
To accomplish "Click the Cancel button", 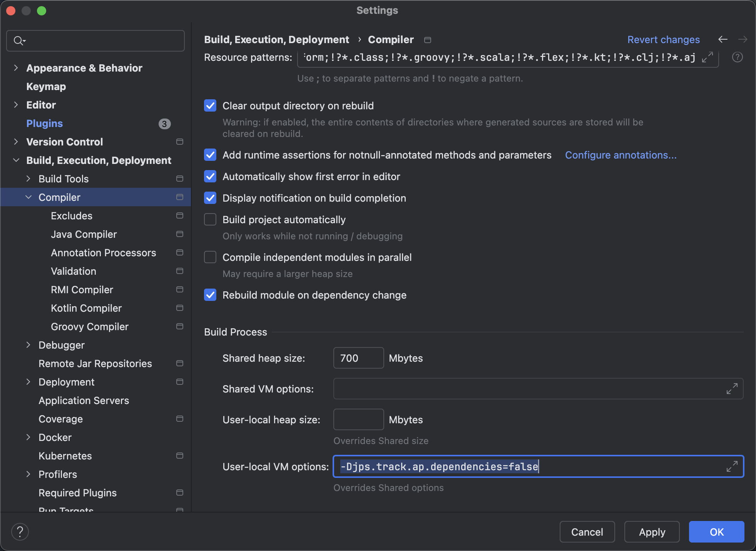I will click(587, 532).
